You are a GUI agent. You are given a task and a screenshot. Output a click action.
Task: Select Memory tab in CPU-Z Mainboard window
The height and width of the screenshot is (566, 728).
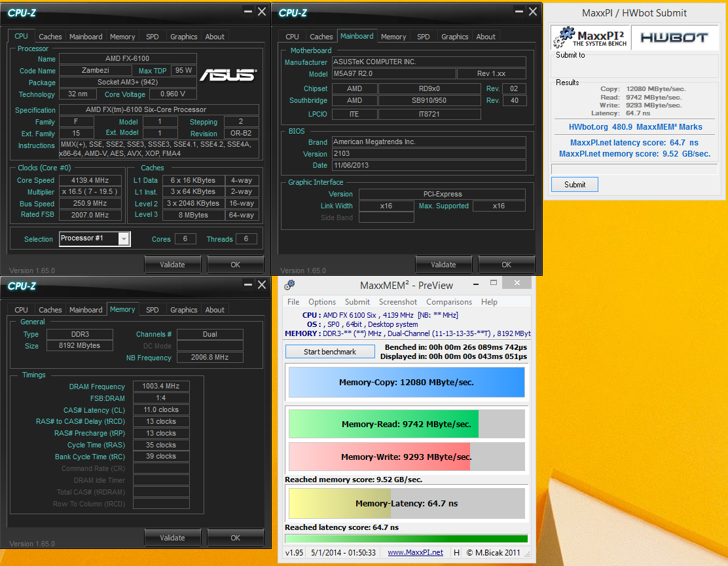(x=393, y=37)
